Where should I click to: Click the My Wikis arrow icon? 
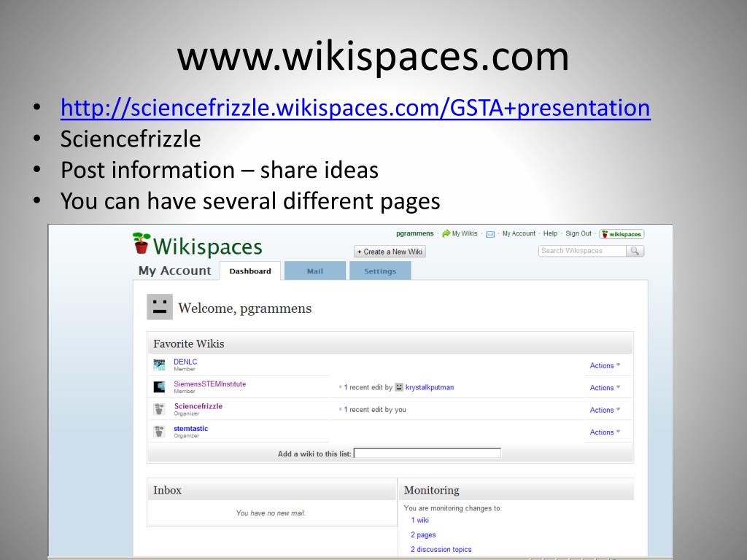pos(446,233)
